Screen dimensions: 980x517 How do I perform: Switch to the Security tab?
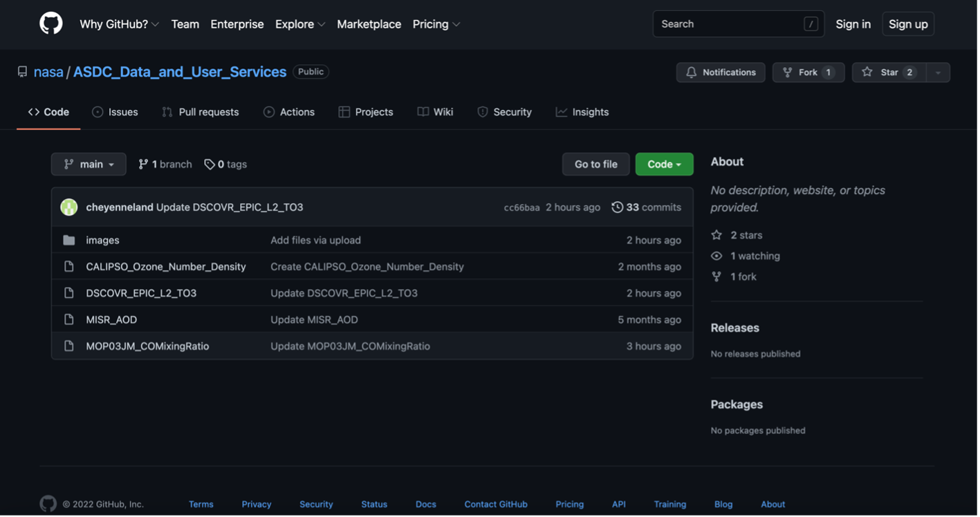(504, 112)
